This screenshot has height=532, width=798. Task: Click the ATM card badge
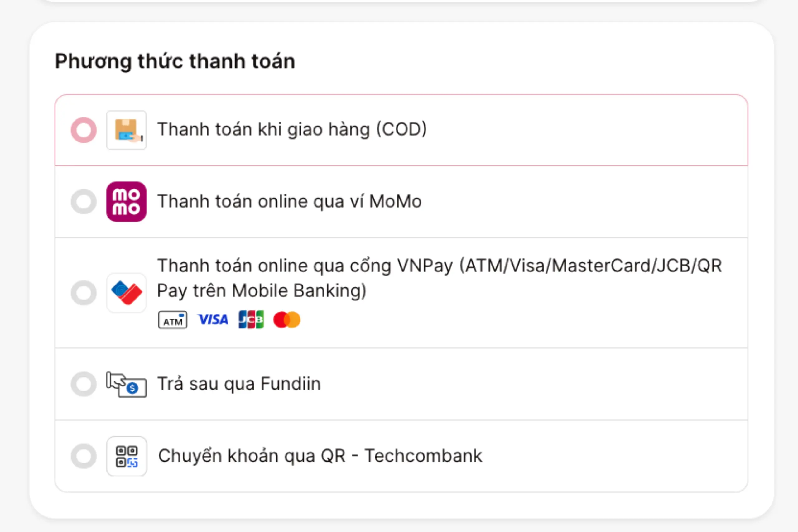[x=172, y=320]
